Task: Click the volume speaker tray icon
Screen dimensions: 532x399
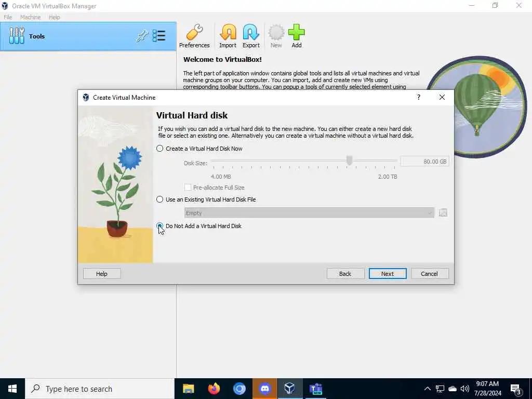Action: pyautogui.click(x=465, y=389)
